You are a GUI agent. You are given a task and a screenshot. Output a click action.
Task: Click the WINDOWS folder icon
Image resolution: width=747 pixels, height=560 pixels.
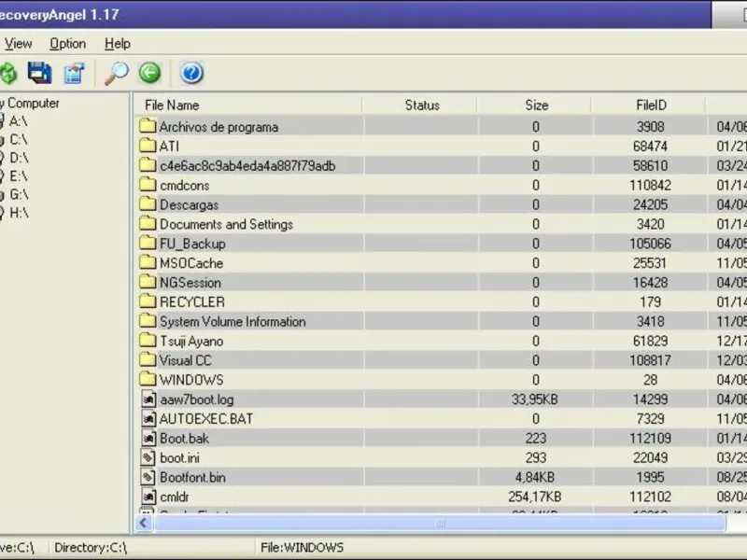coord(148,379)
